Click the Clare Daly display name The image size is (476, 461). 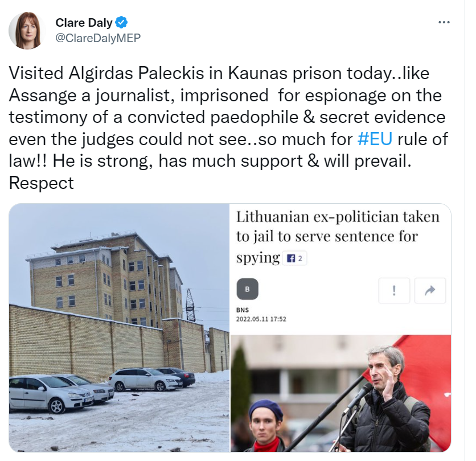pos(84,23)
